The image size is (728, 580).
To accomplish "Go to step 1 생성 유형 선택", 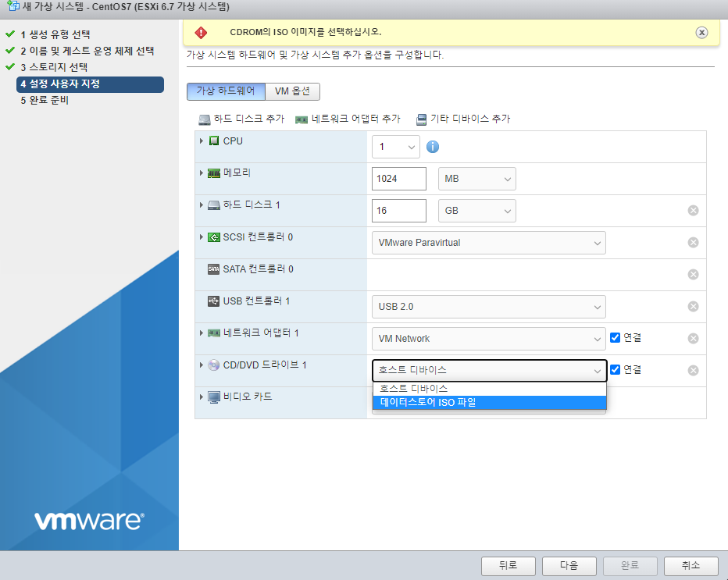I will click(x=55, y=34).
